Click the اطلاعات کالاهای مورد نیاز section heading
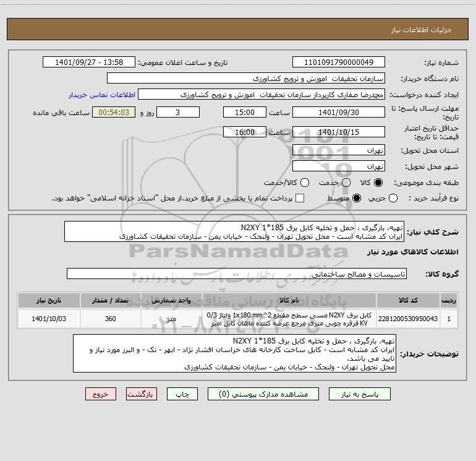 [x=412, y=252]
